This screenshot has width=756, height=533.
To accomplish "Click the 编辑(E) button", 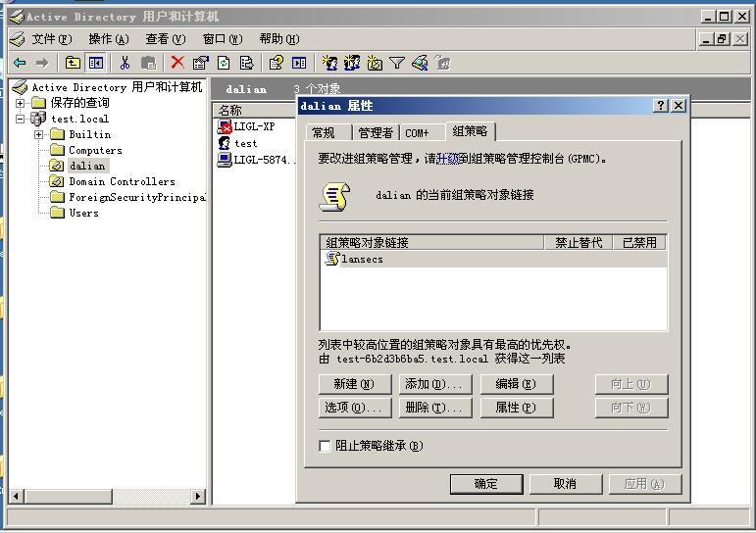I will pyautogui.click(x=517, y=384).
